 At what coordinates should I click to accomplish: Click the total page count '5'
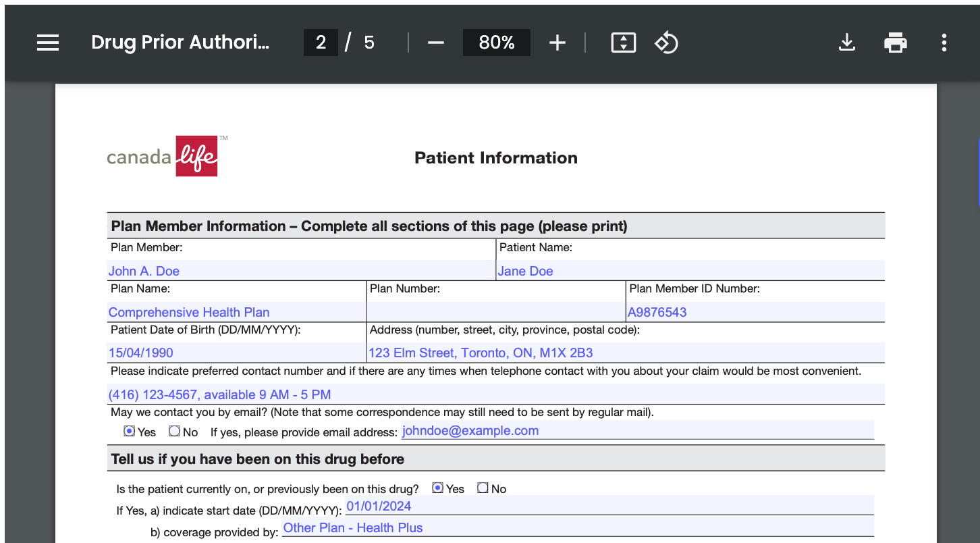[x=369, y=43]
